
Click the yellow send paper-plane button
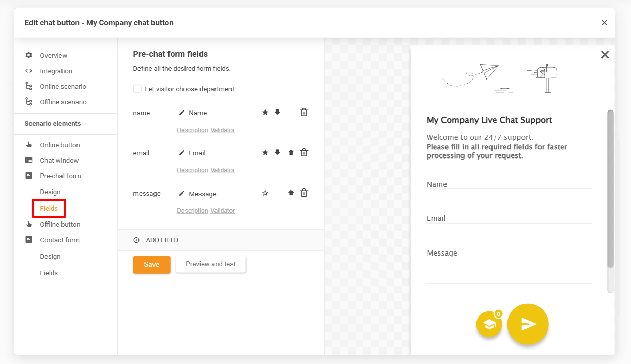pyautogui.click(x=528, y=324)
